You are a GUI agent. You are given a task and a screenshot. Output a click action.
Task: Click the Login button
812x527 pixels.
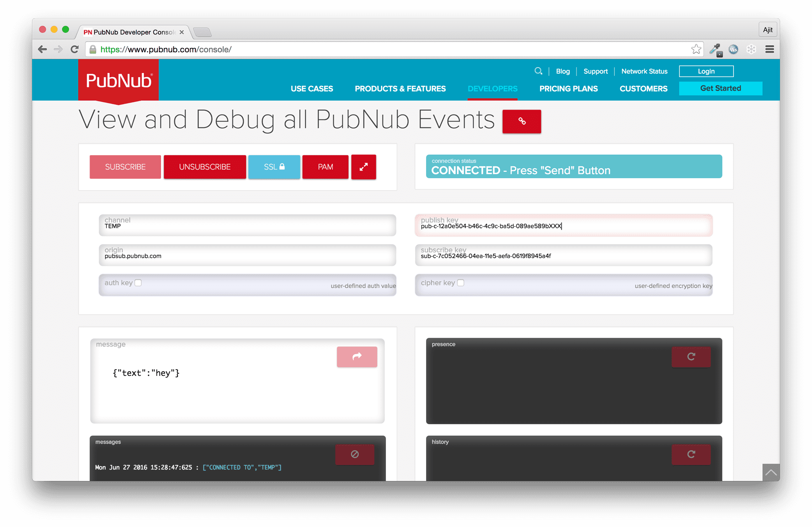(x=706, y=71)
